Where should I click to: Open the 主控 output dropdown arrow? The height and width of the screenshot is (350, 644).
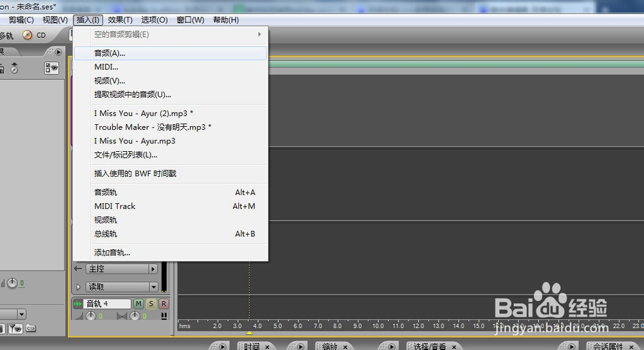tap(153, 269)
